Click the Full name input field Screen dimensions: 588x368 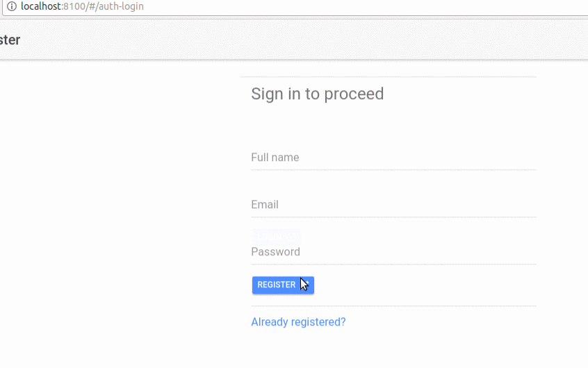click(393, 158)
